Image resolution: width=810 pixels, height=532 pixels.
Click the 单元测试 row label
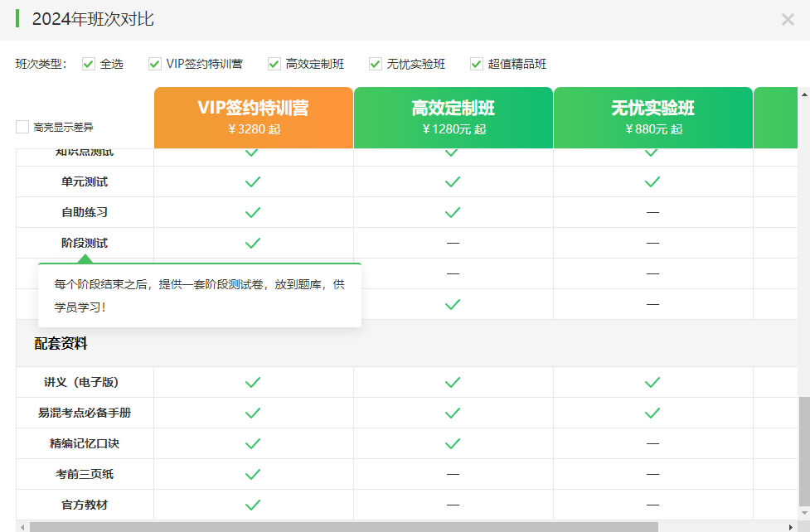click(x=85, y=181)
